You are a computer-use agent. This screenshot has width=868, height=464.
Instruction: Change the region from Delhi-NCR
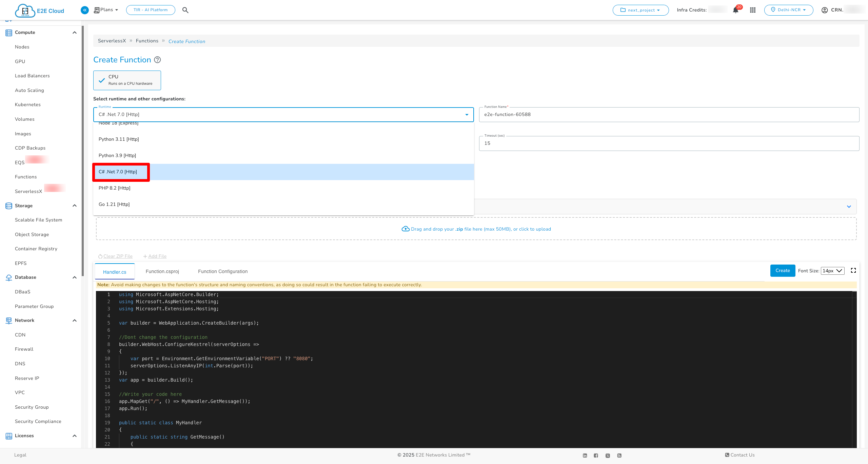pos(788,10)
